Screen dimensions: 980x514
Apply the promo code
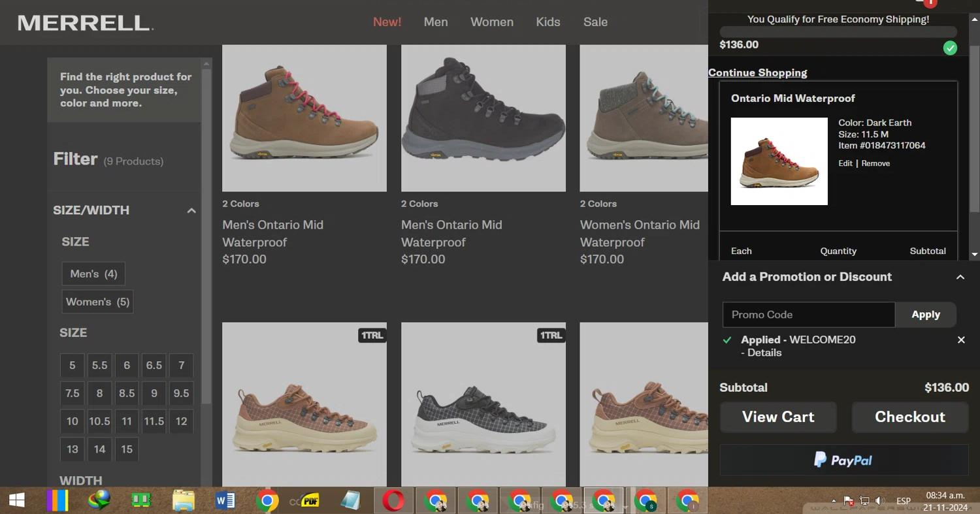[926, 315]
